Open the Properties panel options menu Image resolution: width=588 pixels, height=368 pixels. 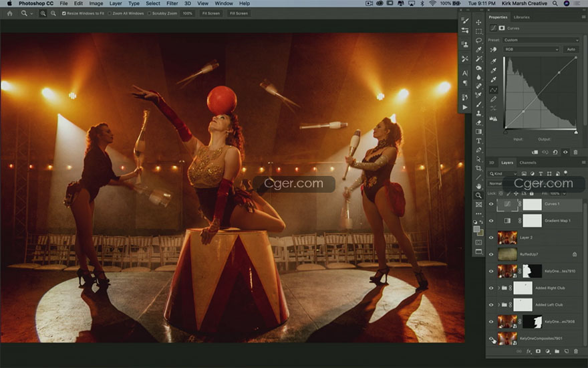(583, 17)
